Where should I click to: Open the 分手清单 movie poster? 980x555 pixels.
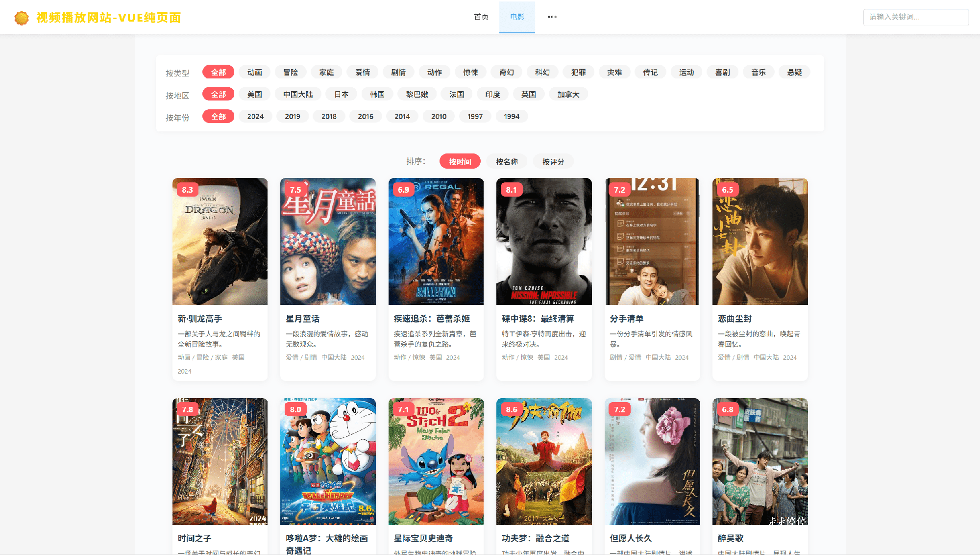coord(652,241)
